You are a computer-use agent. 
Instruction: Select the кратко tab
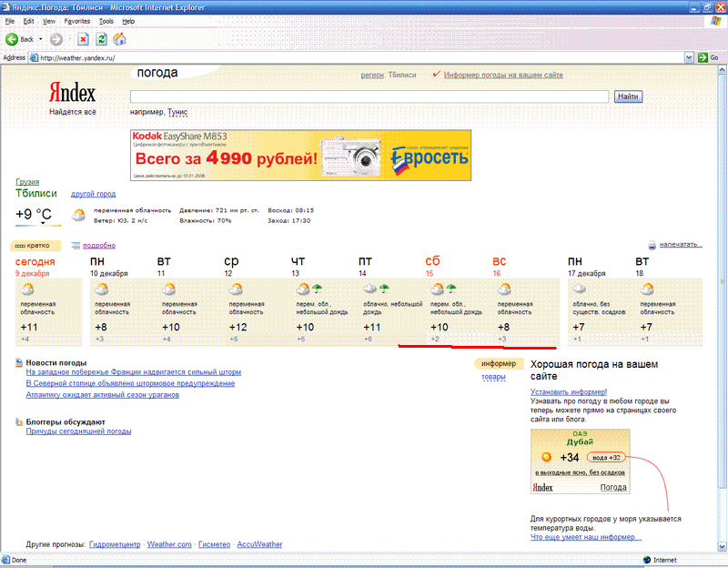click(35, 245)
